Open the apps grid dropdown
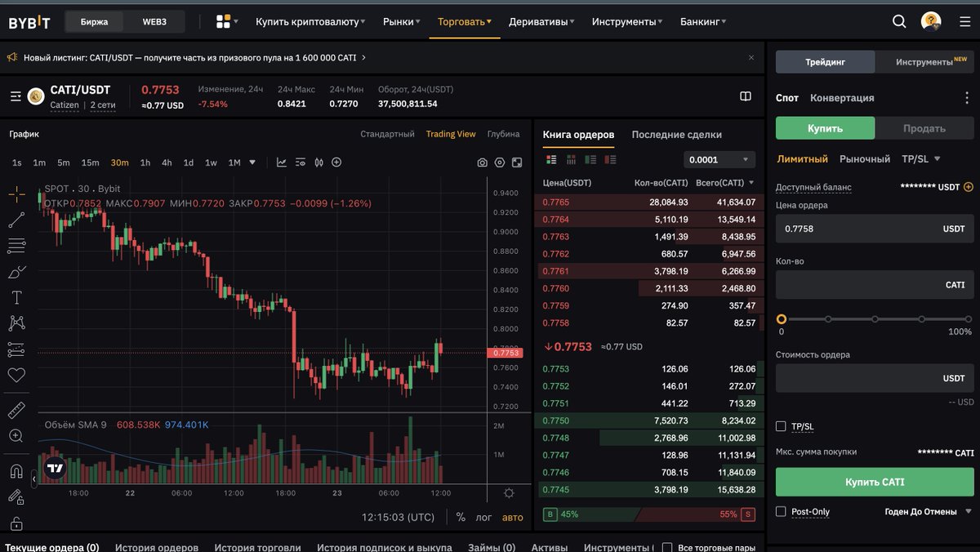Image resolution: width=980 pixels, height=552 pixels. [227, 22]
